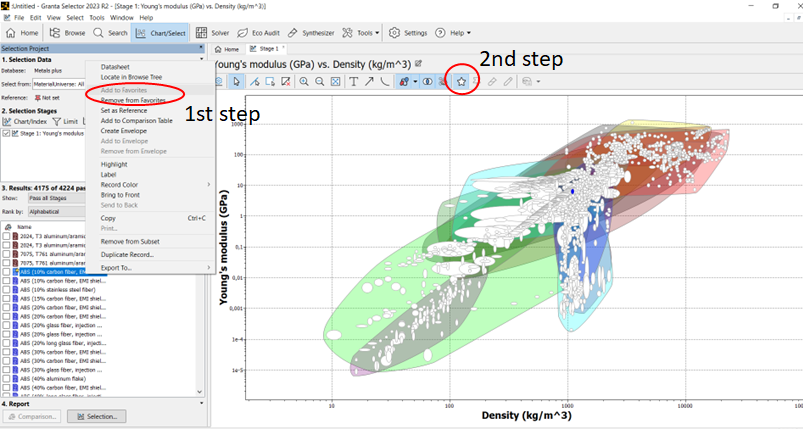Click the Selection... report button
Screen dimensions: 803x429
[x=96, y=416]
